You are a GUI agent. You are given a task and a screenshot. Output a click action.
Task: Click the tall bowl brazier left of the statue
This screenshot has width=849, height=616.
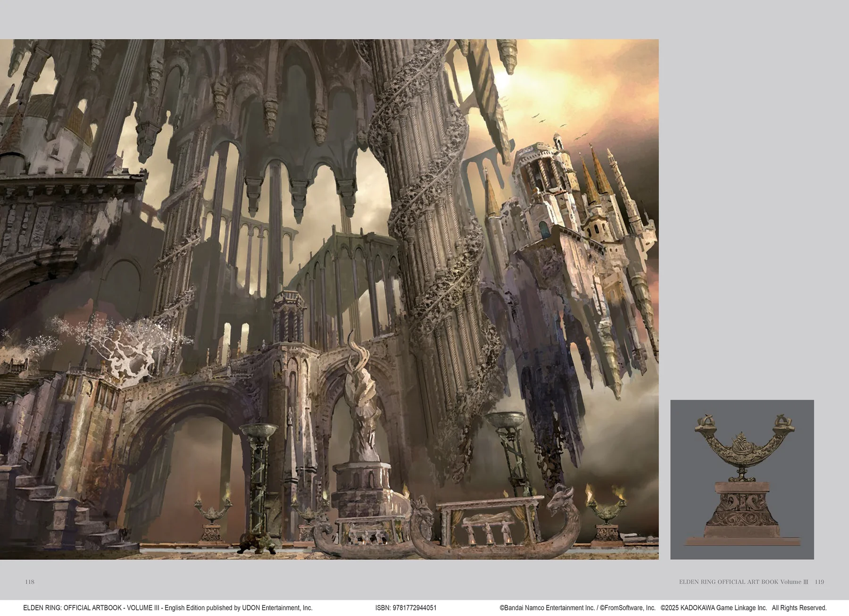[x=258, y=472]
